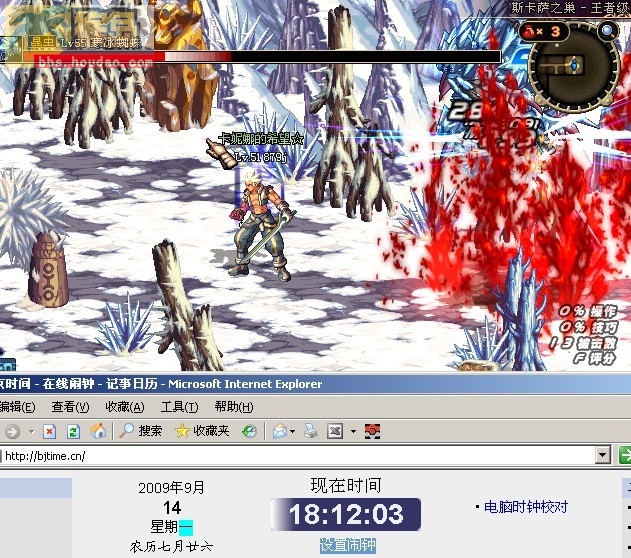
Task: Open the 收藏夹 favorites panel
Action: [x=202, y=431]
